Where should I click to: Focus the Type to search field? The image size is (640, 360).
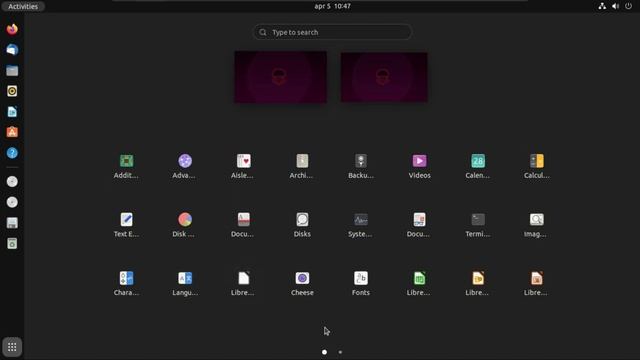coord(332,32)
